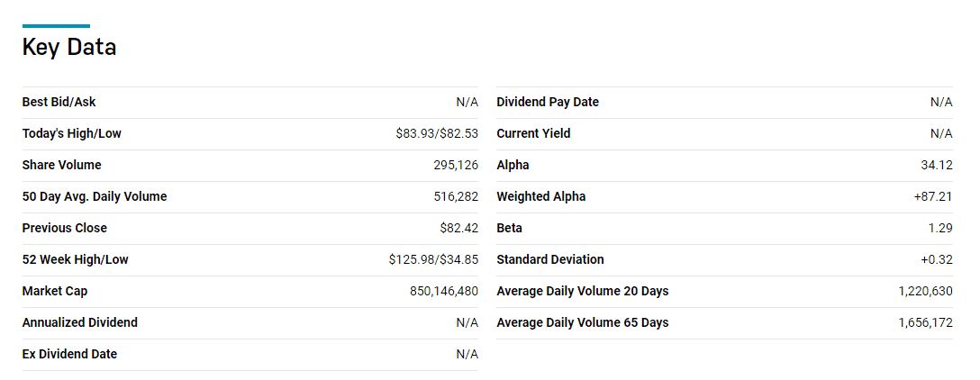Click the Key Data heading
The height and width of the screenshot is (380, 980).
[x=69, y=48]
